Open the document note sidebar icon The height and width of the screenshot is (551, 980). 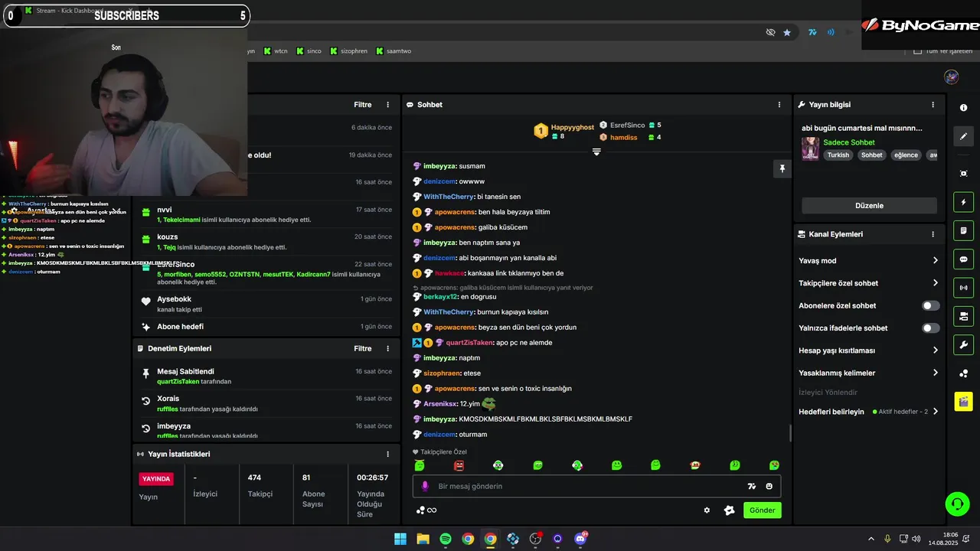coord(963,230)
